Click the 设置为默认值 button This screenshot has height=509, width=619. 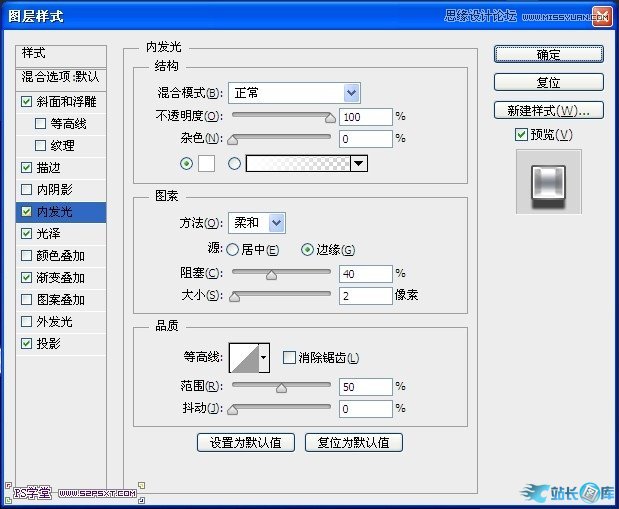point(245,442)
